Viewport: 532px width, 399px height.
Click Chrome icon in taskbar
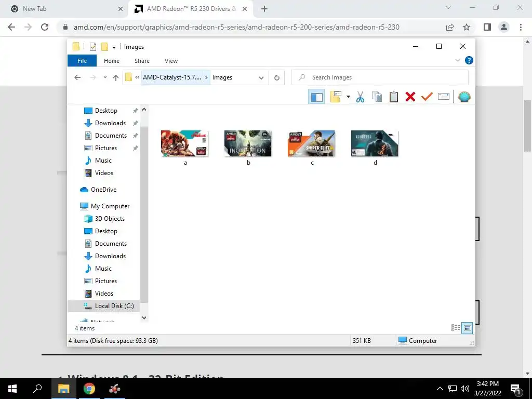point(89,389)
